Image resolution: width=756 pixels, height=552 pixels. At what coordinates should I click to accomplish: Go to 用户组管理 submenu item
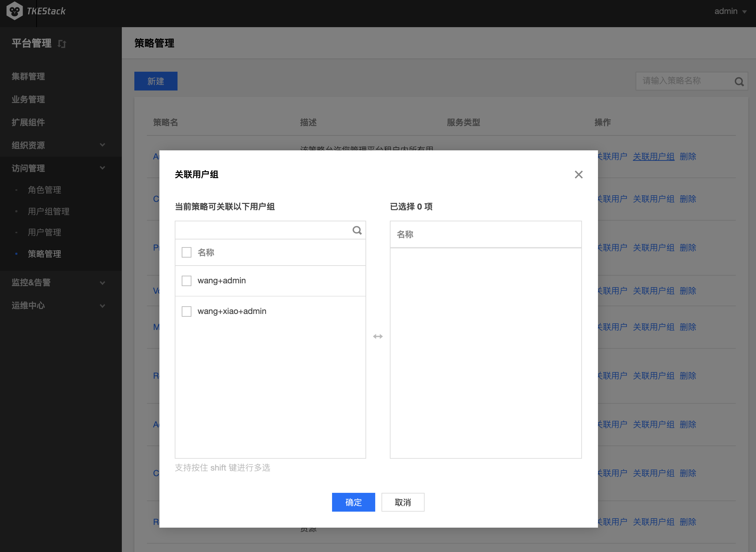coord(49,211)
